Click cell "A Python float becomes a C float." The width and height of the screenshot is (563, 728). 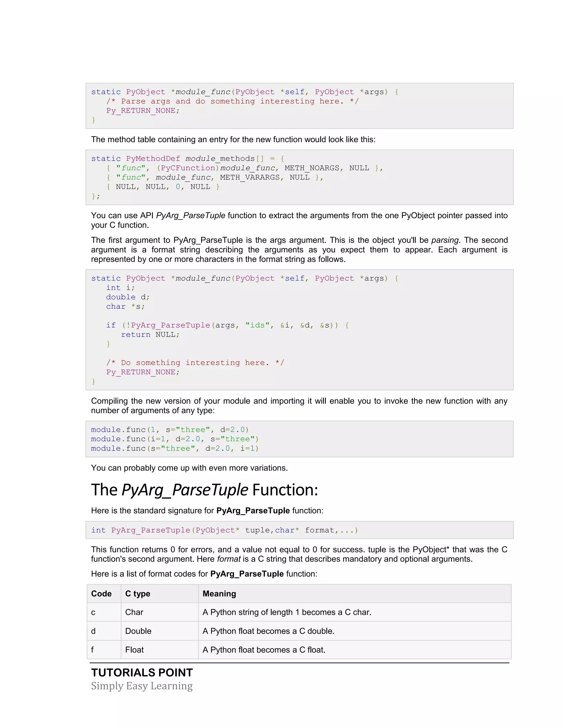click(x=355, y=650)
